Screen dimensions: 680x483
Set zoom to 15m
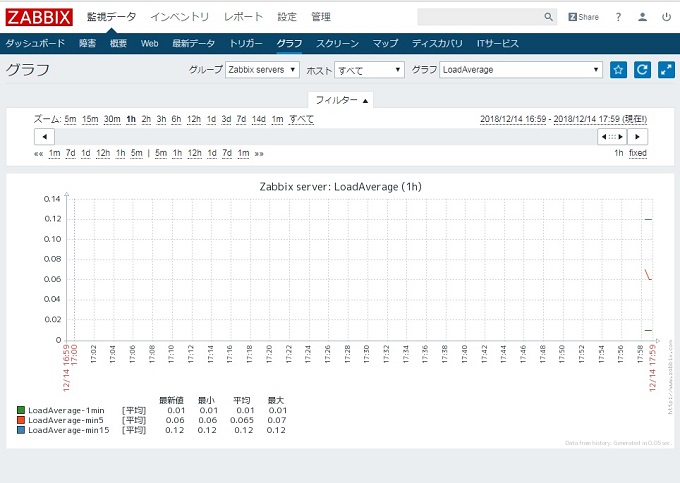90,119
